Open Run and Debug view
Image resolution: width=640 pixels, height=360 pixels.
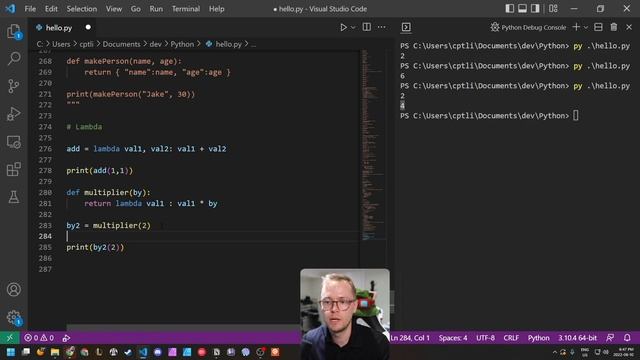13,113
